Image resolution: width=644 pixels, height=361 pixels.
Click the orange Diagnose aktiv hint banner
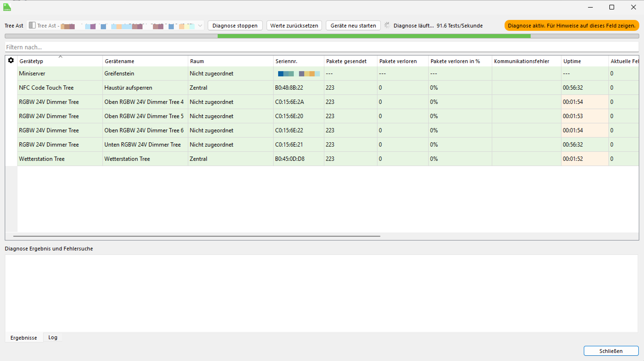[571, 26]
